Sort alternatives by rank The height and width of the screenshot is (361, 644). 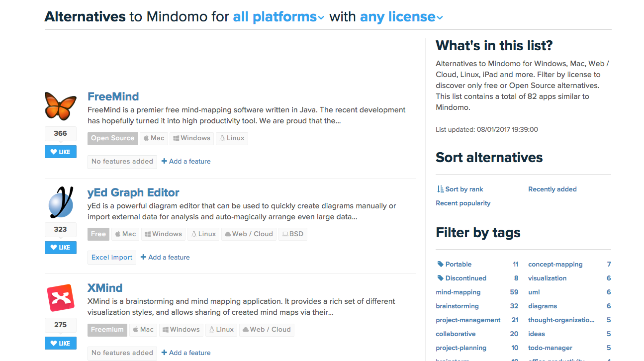point(460,189)
